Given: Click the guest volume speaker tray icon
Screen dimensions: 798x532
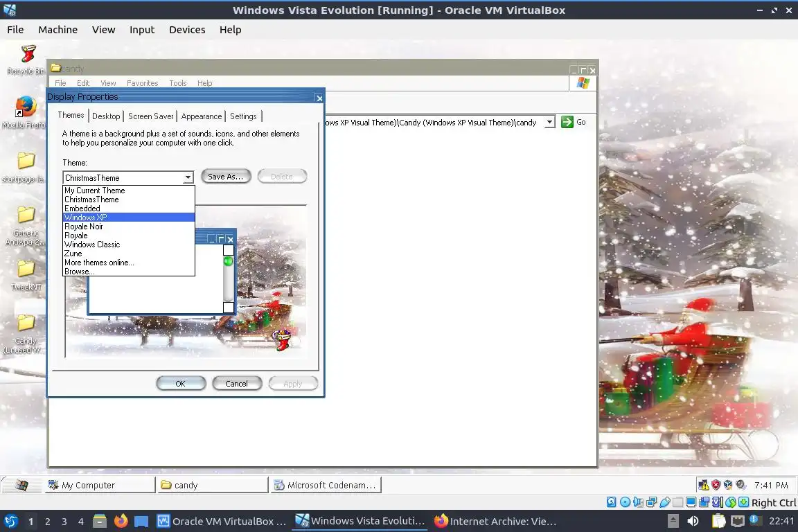Looking at the screenshot, I should click(741, 485).
